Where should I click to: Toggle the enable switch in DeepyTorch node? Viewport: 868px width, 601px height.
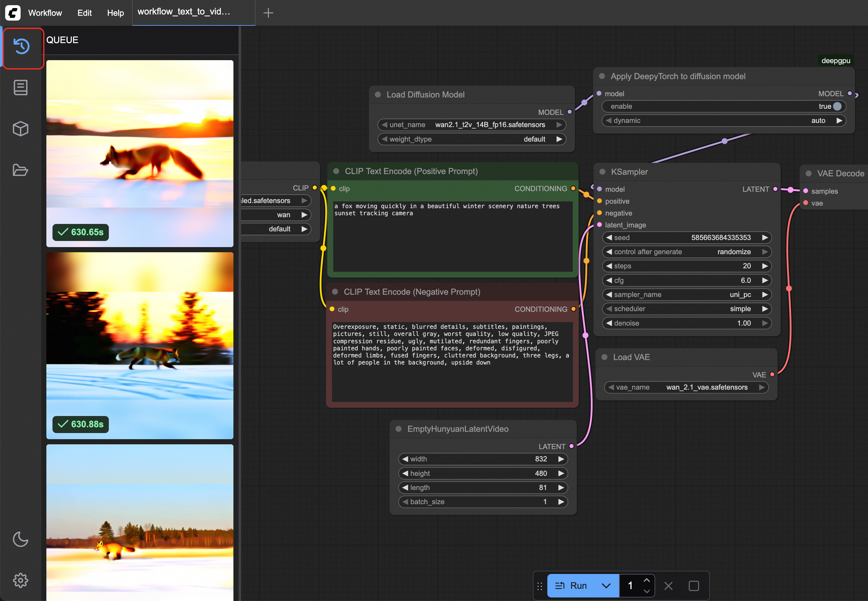click(x=837, y=106)
